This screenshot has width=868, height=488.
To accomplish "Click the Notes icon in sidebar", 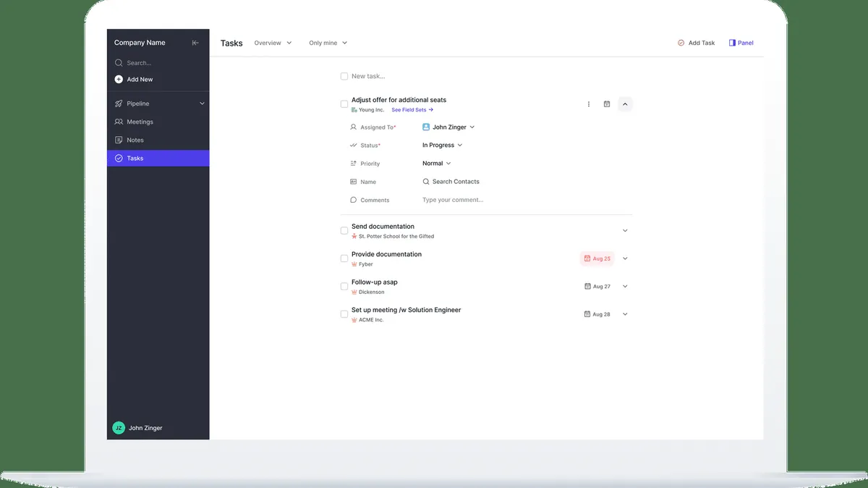I will (x=119, y=140).
